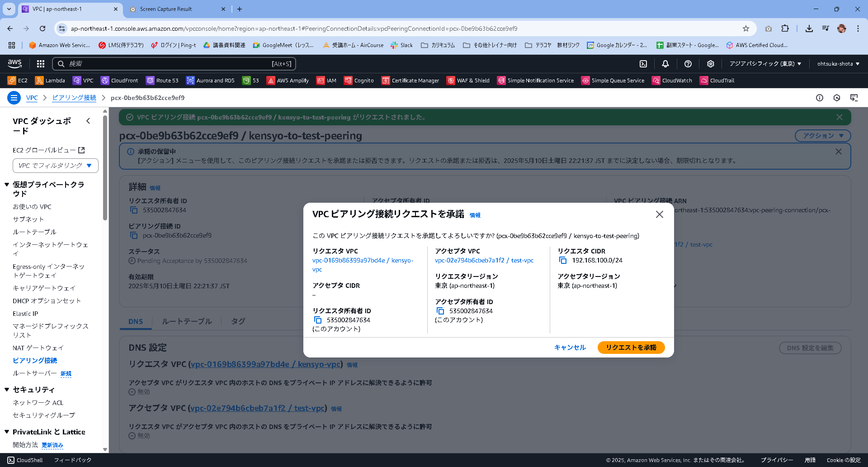Switch to the タグ tab
The width and height of the screenshot is (868, 467).
pyautogui.click(x=238, y=321)
